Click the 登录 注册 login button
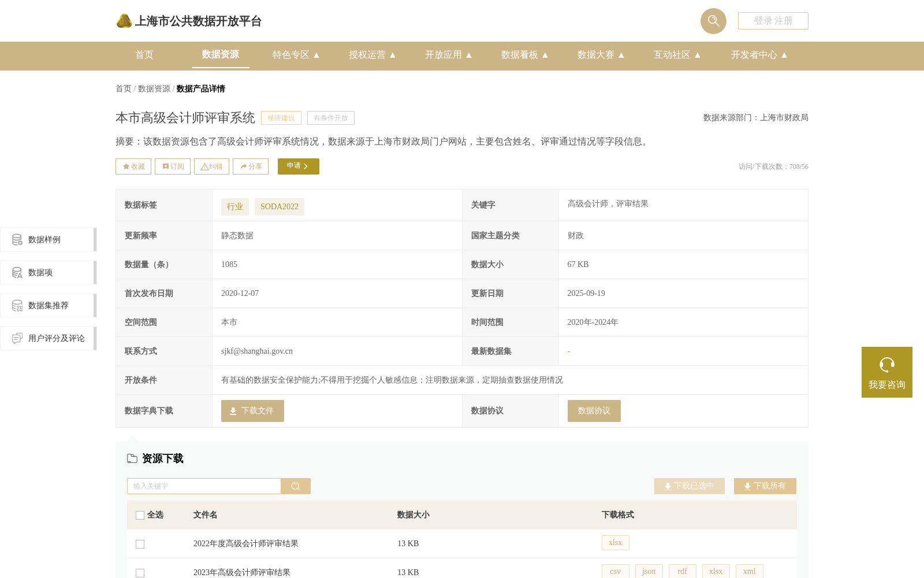This screenshot has height=578, width=924. tap(773, 21)
